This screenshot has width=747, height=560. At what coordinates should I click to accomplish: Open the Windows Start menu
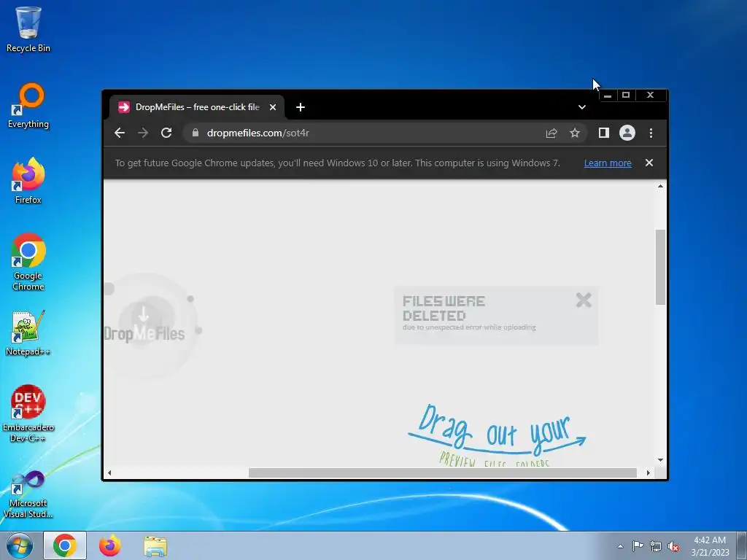(20, 545)
